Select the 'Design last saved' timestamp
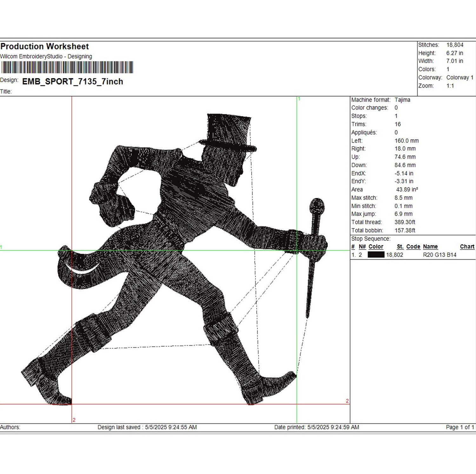 click(147, 427)
